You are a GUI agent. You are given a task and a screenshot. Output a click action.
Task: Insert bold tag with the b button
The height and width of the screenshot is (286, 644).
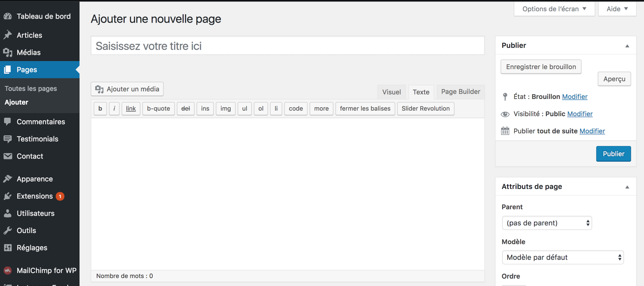click(x=100, y=109)
